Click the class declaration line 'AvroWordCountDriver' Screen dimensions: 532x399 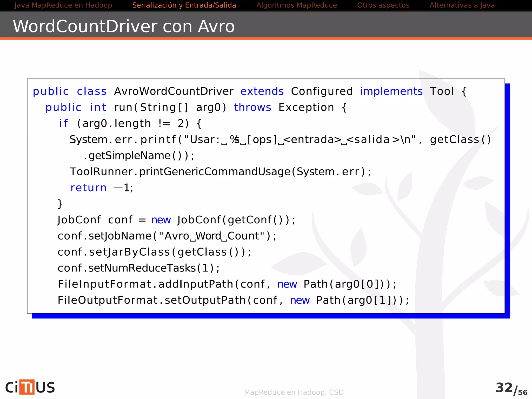tap(250, 91)
